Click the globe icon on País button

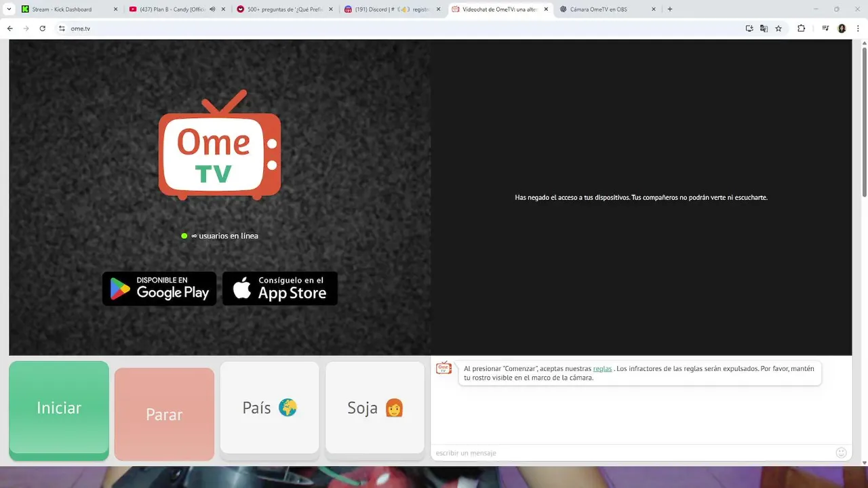(x=288, y=408)
